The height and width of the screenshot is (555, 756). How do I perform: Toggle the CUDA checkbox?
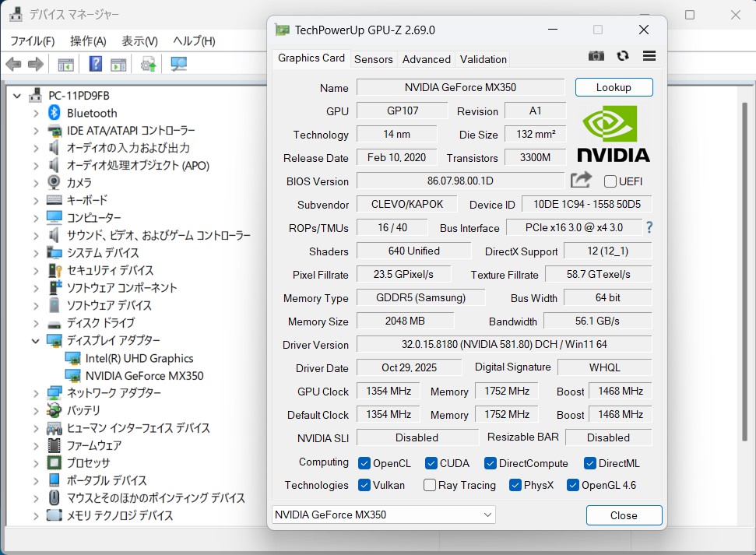tap(431, 463)
